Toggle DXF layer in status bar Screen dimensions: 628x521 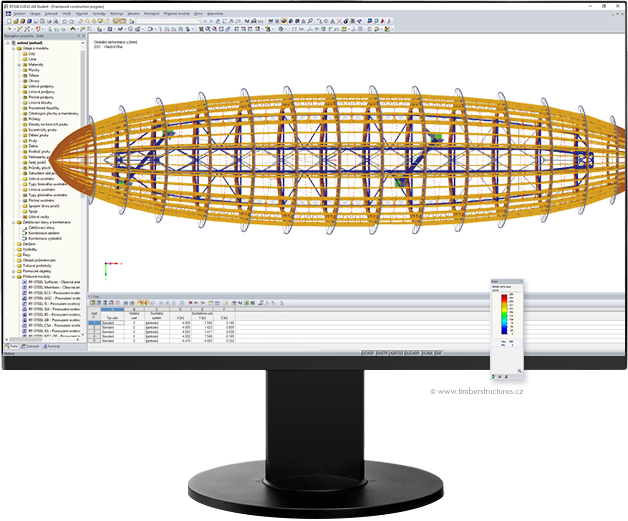439,353
